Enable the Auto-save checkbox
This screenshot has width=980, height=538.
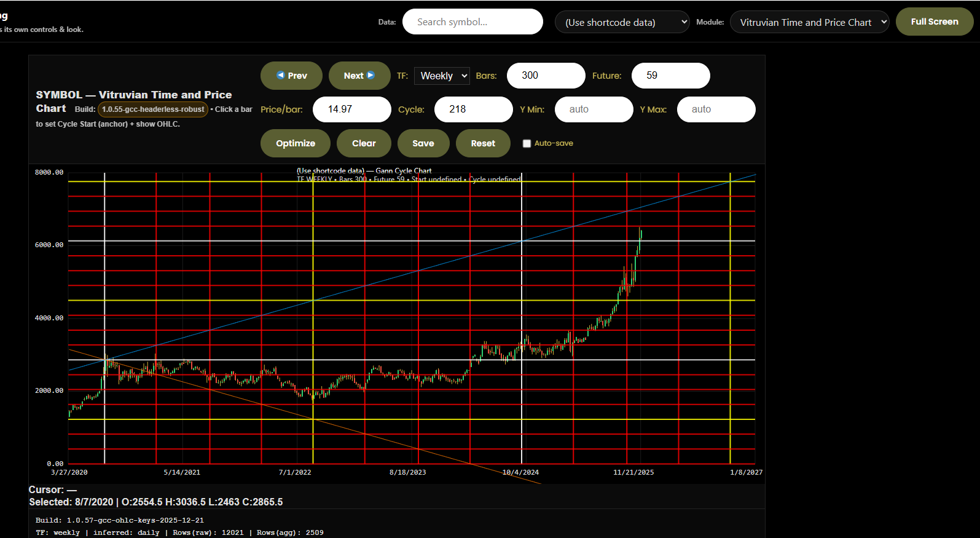(527, 143)
